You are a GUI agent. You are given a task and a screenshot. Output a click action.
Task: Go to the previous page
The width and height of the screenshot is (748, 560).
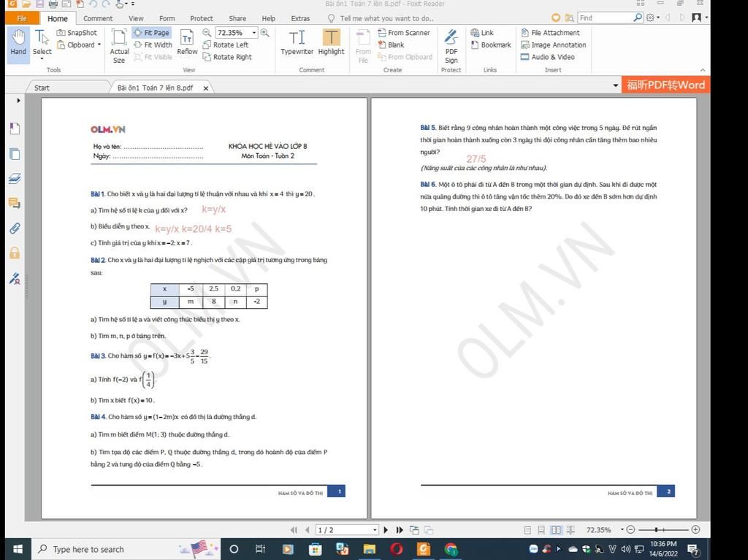(x=307, y=530)
